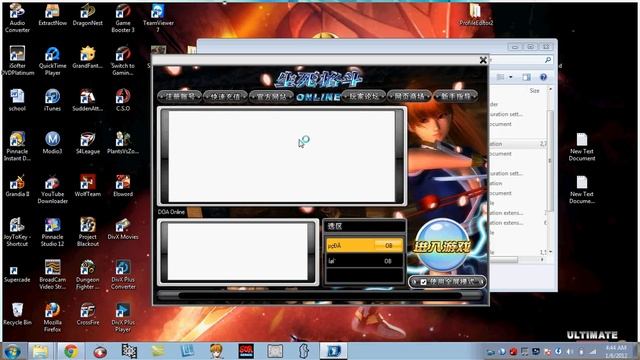This screenshot has width=640, height=360.
Task: Open the WolfTeam desktop shortcut
Action: click(87, 186)
